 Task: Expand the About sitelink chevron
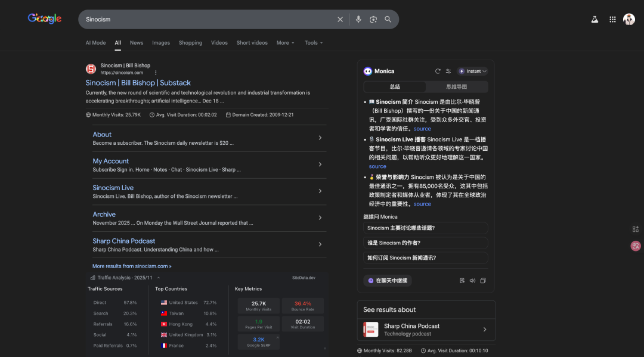320,138
